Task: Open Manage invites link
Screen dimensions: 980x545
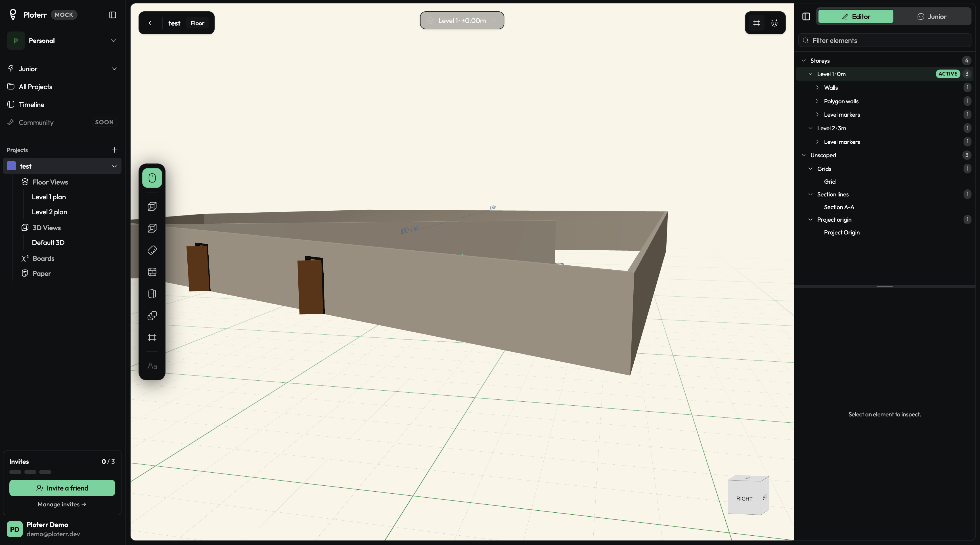Action: (62, 504)
